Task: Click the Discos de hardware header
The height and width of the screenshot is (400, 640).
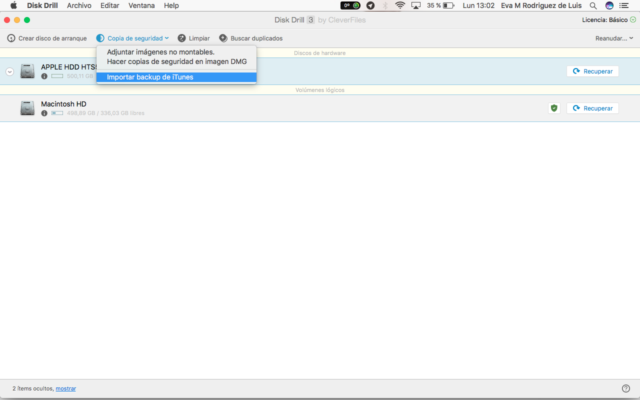Action: [320, 53]
